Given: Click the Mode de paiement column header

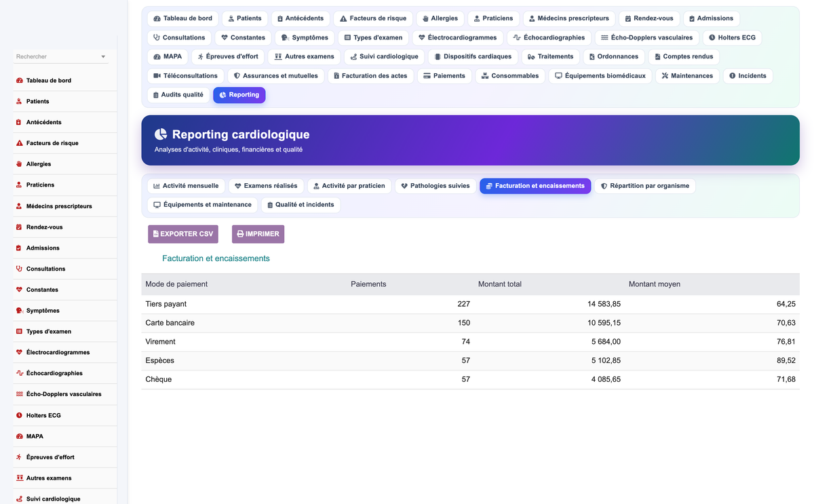Looking at the screenshot, I should (176, 284).
